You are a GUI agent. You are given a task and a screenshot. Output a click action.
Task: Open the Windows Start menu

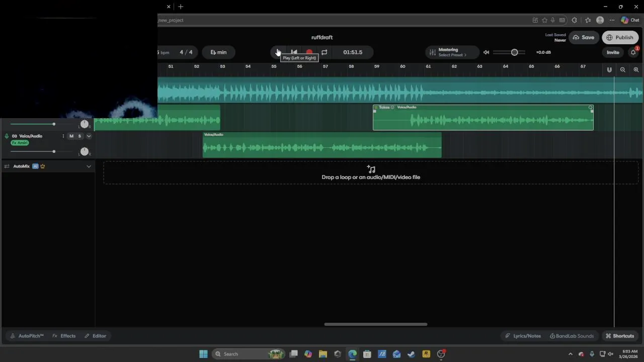pos(203,354)
